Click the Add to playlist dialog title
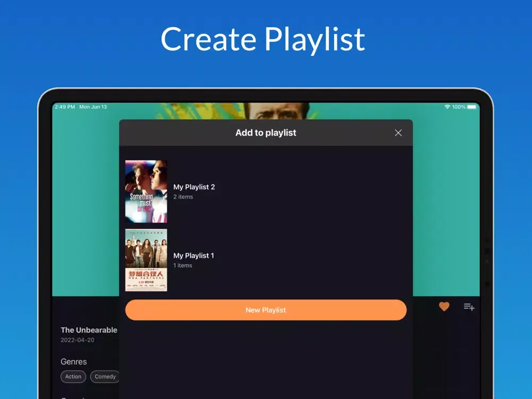The width and height of the screenshot is (532, 399). pyautogui.click(x=265, y=132)
